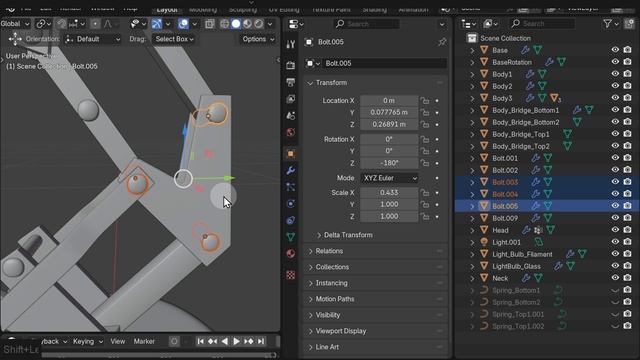This screenshot has height=360, width=640.
Task: Click the Location Z value field
Action: [389, 124]
